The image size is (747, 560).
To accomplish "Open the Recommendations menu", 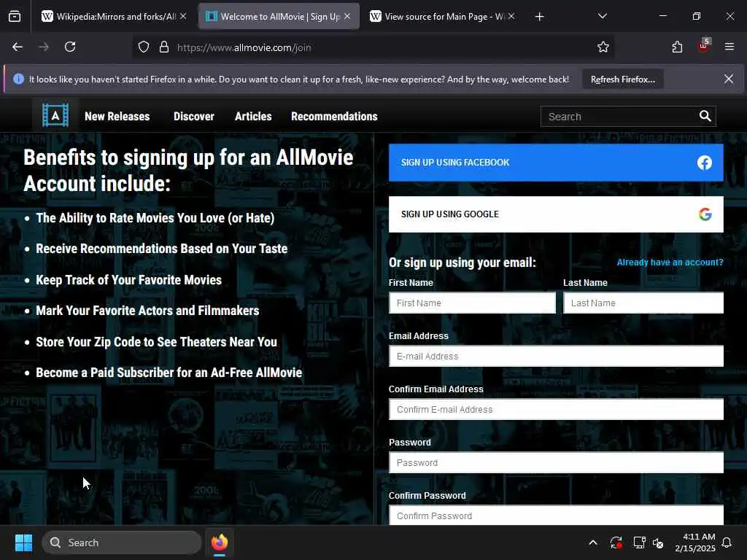I will [x=334, y=116].
